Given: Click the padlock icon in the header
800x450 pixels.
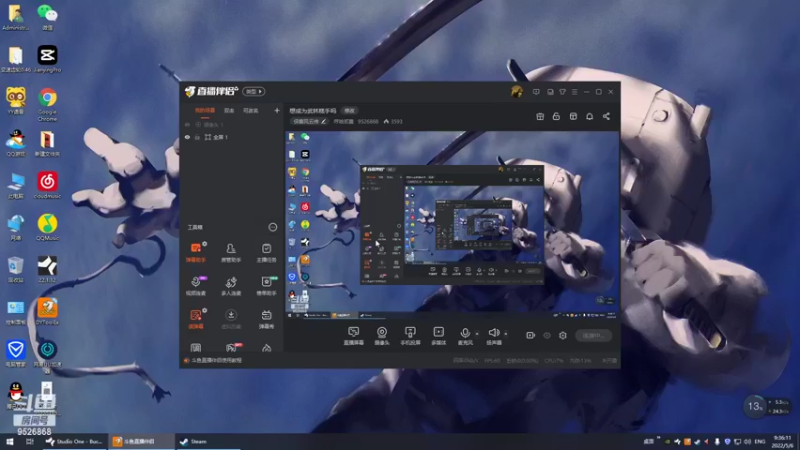Looking at the screenshot, I should coord(556,116).
